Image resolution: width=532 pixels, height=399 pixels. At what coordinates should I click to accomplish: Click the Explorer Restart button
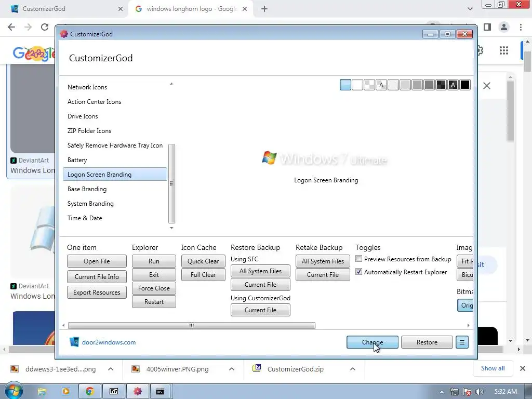click(154, 302)
